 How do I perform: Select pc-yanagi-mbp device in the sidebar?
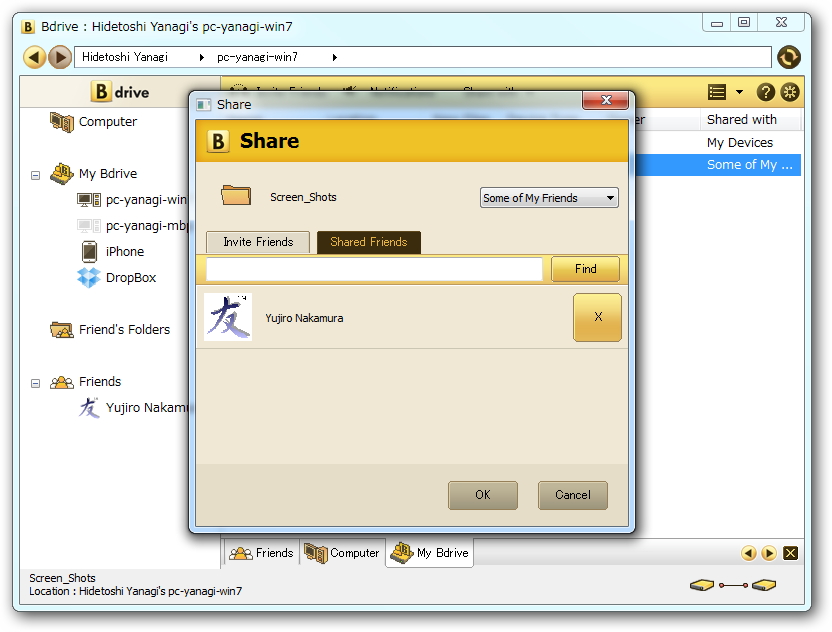[x=133, y=226]
